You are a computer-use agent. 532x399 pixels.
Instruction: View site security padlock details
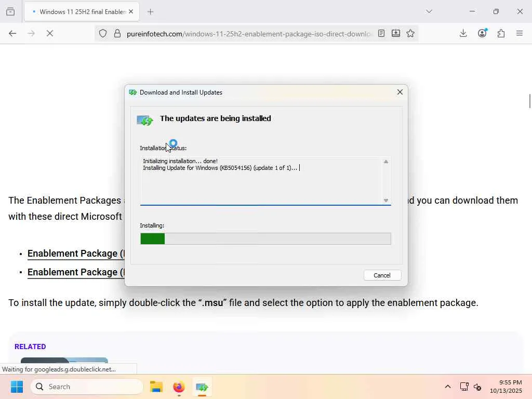pos(117,33)
